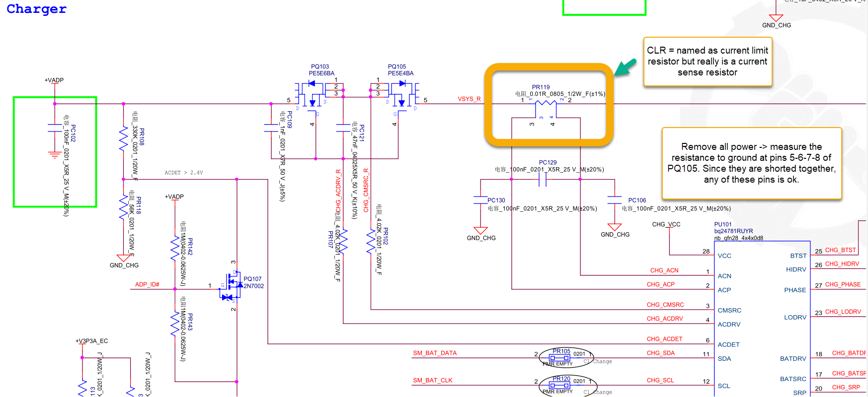Click the bq24781RUYR chip part label
Screen dimensions: 868x397
733,231
